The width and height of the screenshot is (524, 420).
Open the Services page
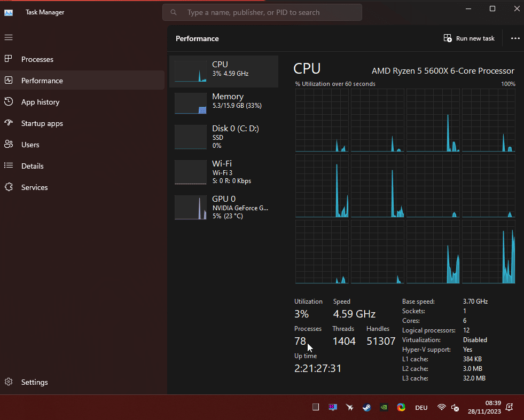(82, 187)
